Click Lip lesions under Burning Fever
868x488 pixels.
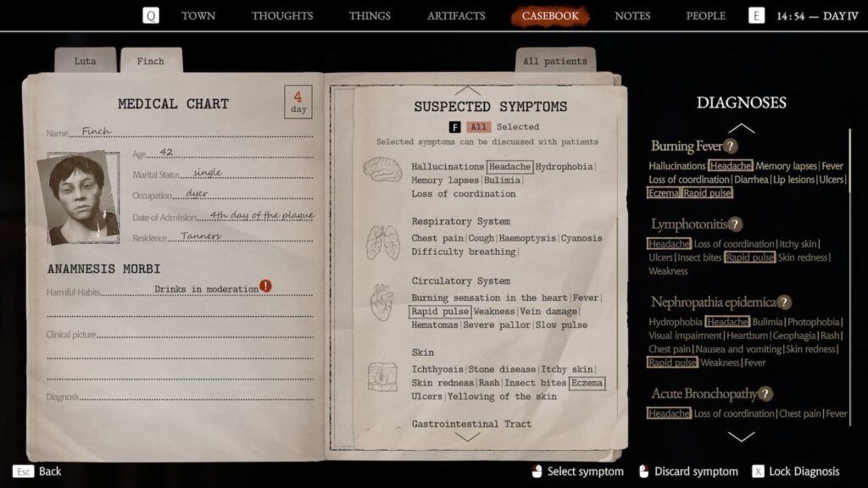(793, 180)
